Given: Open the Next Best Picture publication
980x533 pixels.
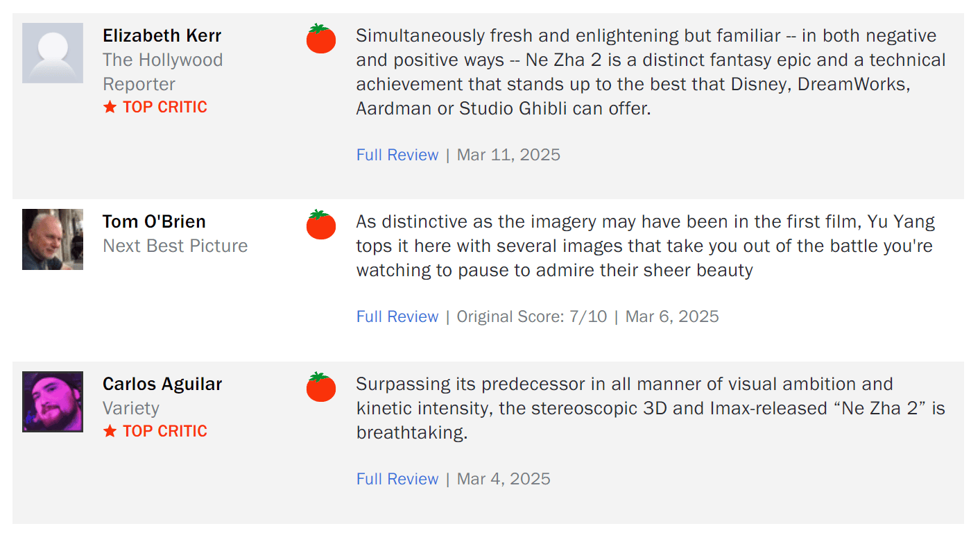Looking at the screenshot, I should pos(175,246).
